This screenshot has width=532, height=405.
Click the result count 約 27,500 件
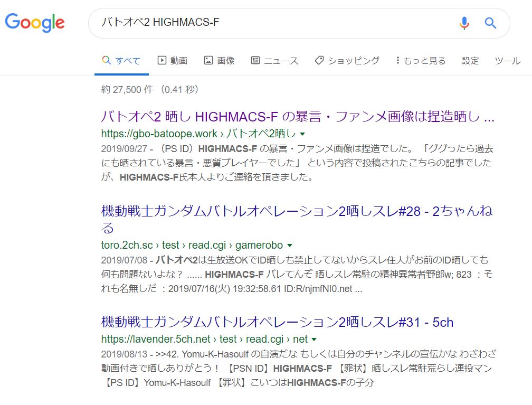[150, 89]
